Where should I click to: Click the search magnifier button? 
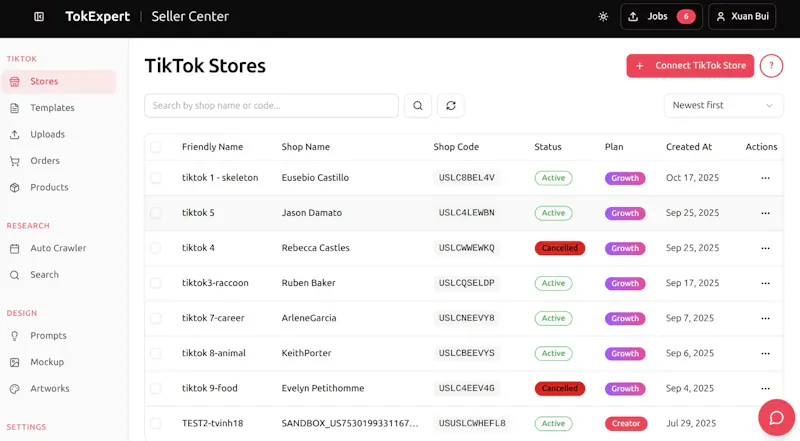[x=417, y=106]
